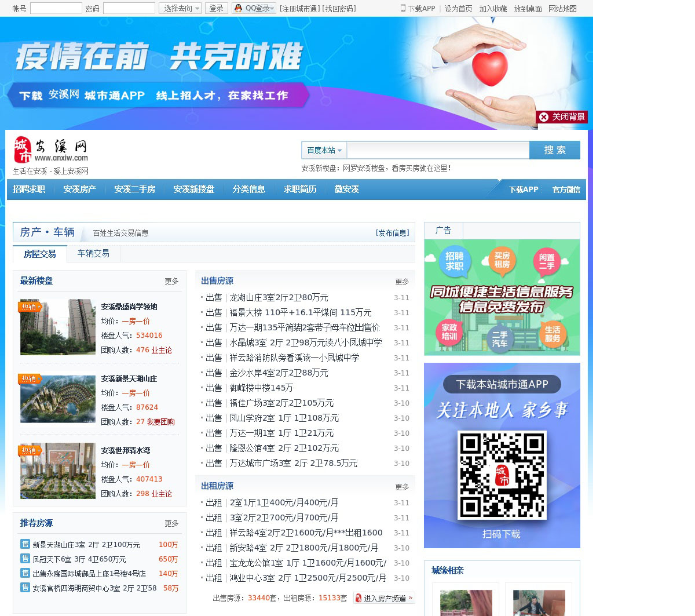This screenshot has height=616, width=695.
Task: Click 更多 next to 推荐房源
Action: [x=171, y=523]
